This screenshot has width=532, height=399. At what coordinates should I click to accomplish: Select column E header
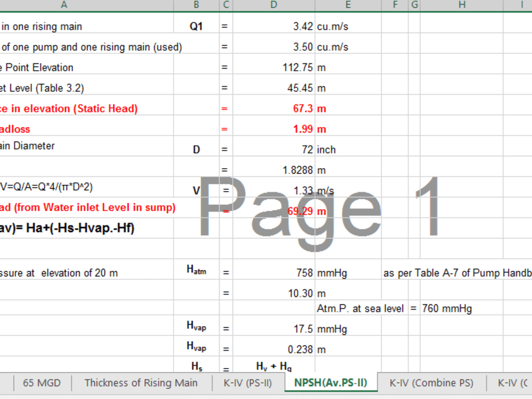point(348,5)
